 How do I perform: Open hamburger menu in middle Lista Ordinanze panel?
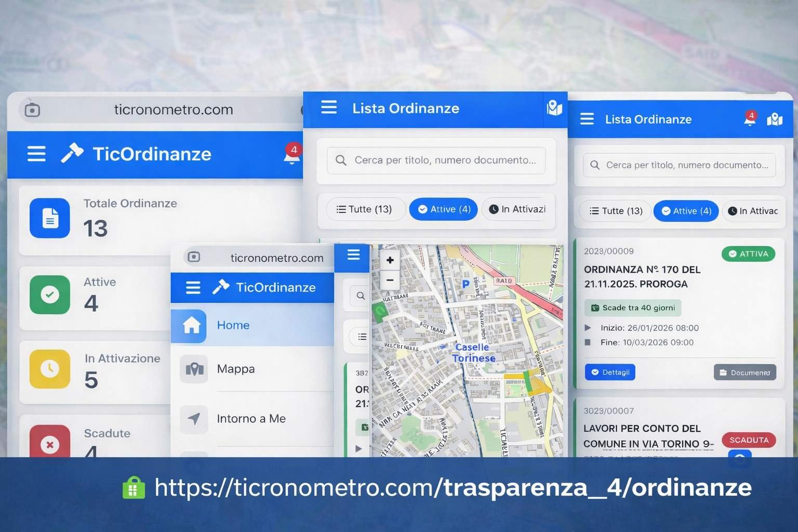pos(329,108)
